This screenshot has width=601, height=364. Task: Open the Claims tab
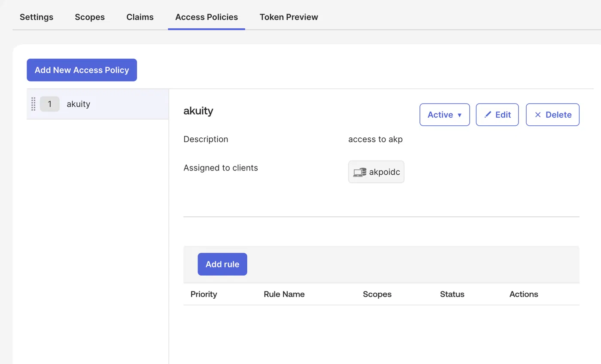click(x=140, y=17)
